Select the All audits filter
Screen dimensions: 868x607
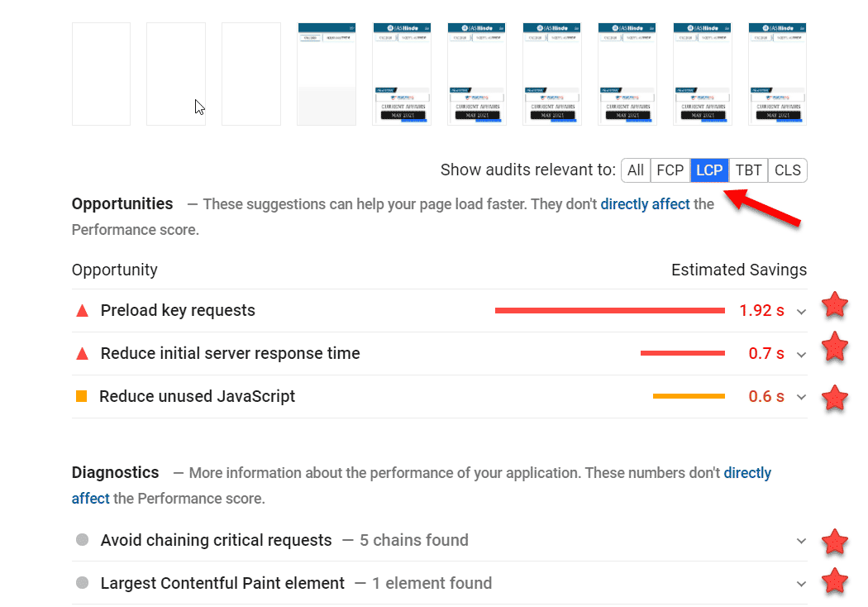(x=636, y=170)
